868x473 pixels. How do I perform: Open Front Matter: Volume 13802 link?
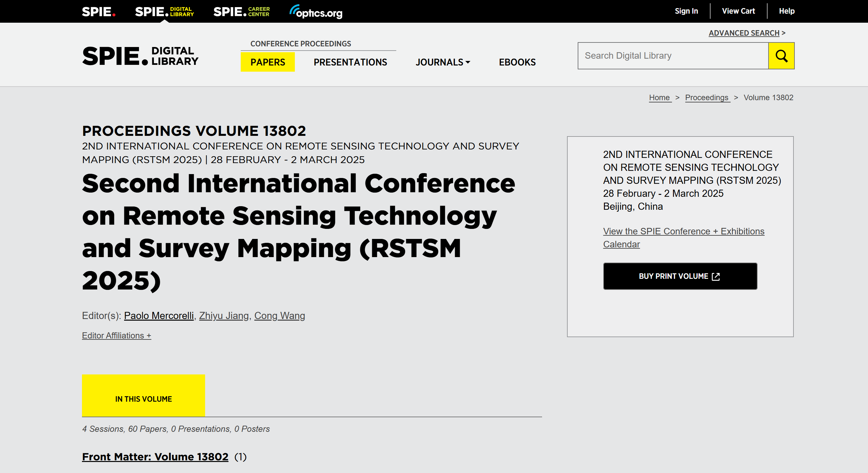pos(155,457)
